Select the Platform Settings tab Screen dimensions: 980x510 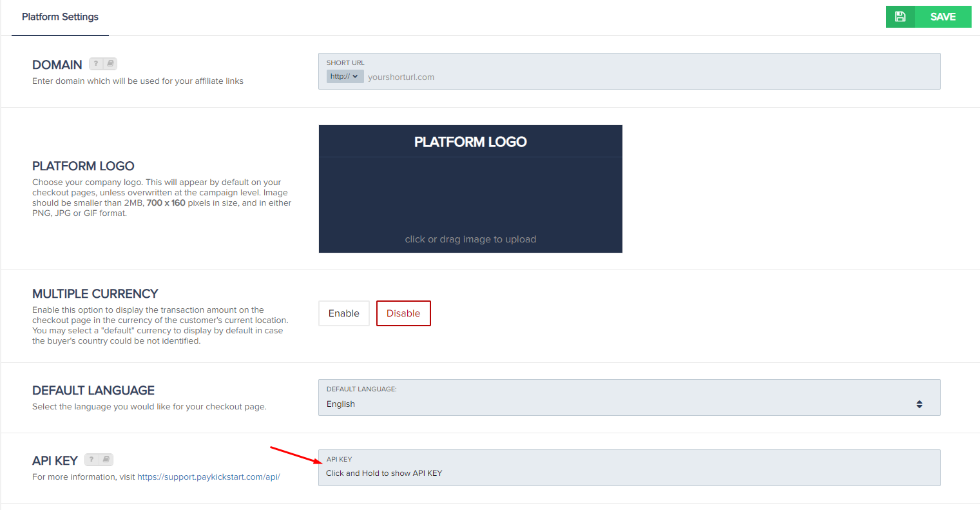60,17
